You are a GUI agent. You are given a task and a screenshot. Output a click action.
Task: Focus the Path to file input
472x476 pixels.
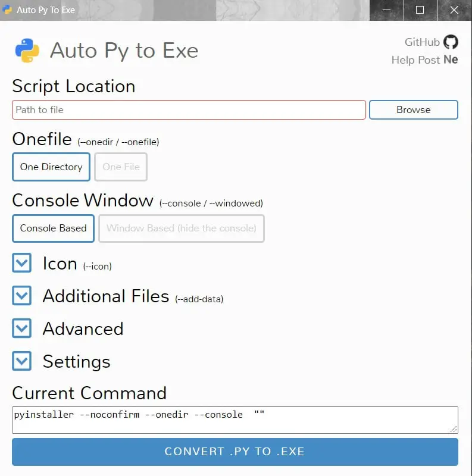[189, 109]
